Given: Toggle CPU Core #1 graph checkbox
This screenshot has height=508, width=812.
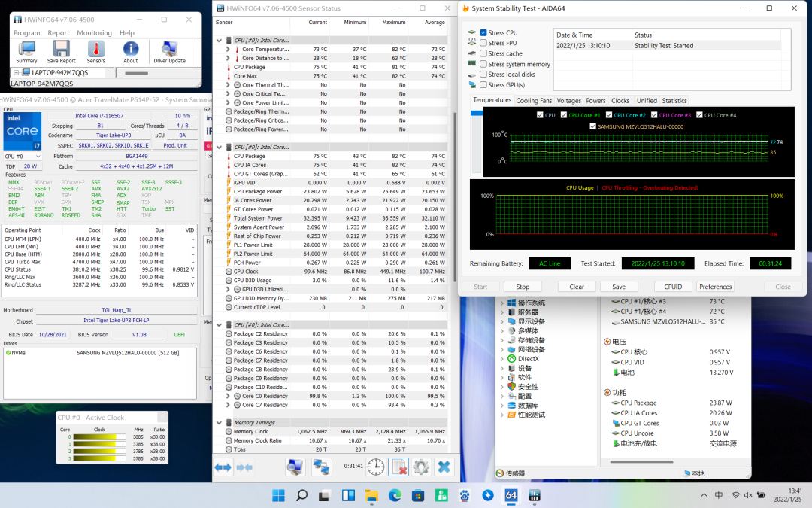Looking at the screenshot, I should tap(563, 115).
